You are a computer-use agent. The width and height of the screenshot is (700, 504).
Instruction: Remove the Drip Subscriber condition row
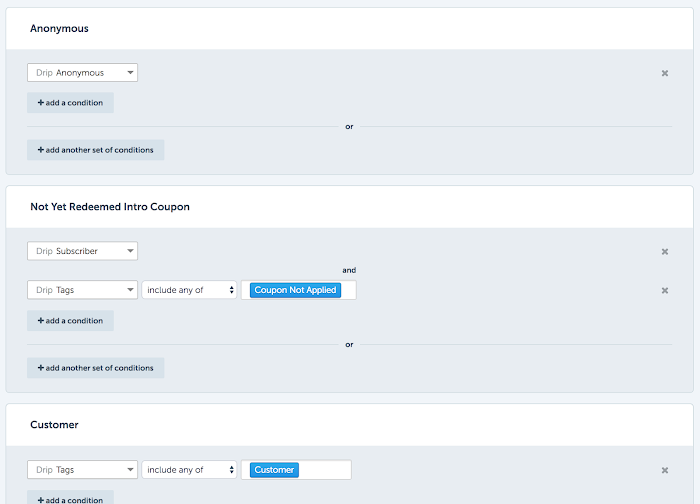point(665,252)
